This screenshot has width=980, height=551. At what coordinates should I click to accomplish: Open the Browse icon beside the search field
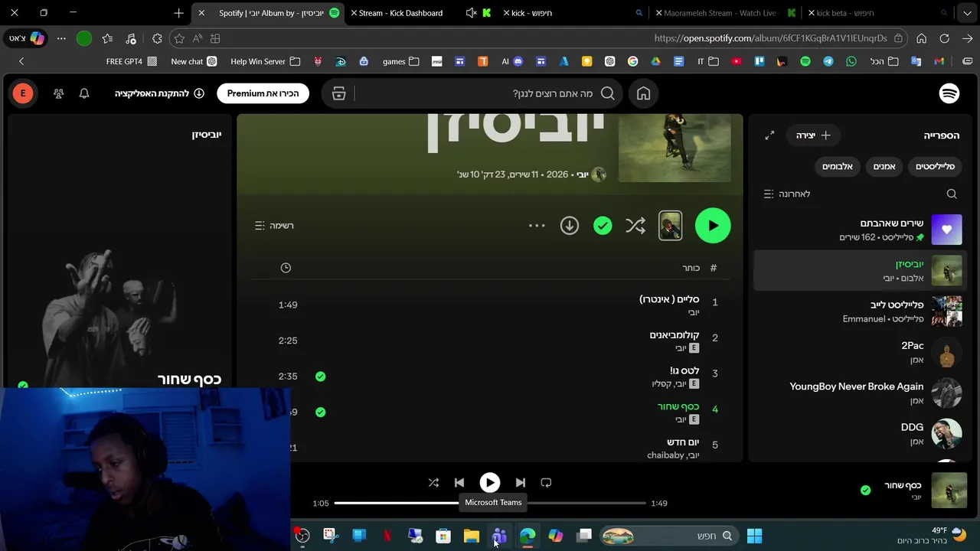(338, 93)
